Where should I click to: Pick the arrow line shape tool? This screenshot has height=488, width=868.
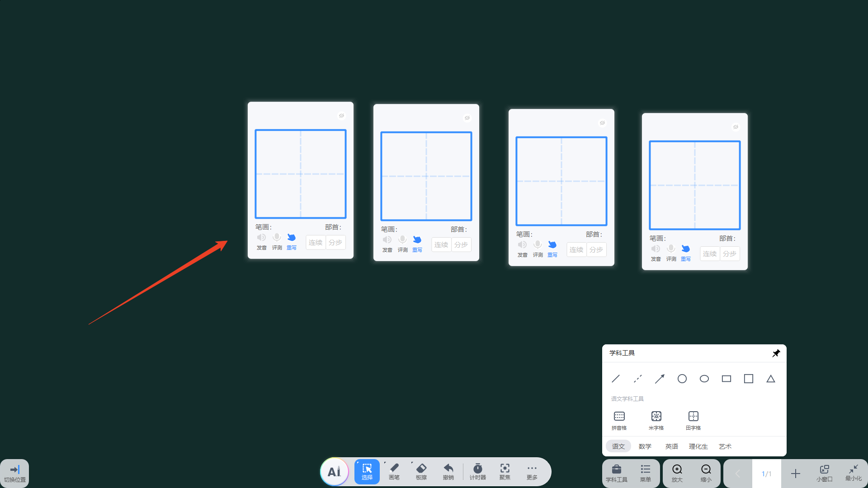[x=660, y=379]
